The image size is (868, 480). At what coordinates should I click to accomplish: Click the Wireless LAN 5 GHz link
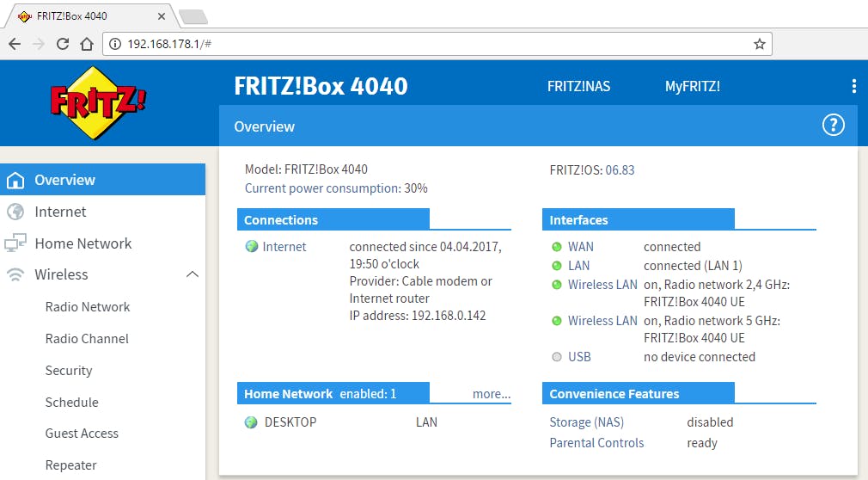pyautogui.click(x=602, y=320)
